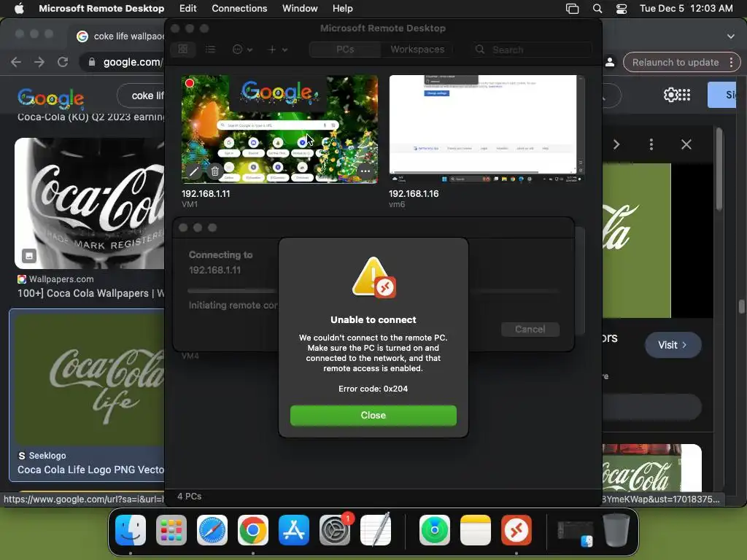Open the Connections menu

239,9
